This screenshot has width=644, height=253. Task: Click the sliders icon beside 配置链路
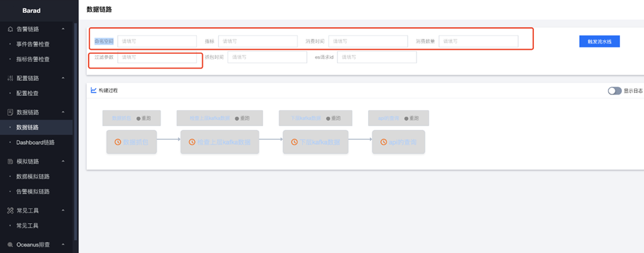(x=10, y=78)
